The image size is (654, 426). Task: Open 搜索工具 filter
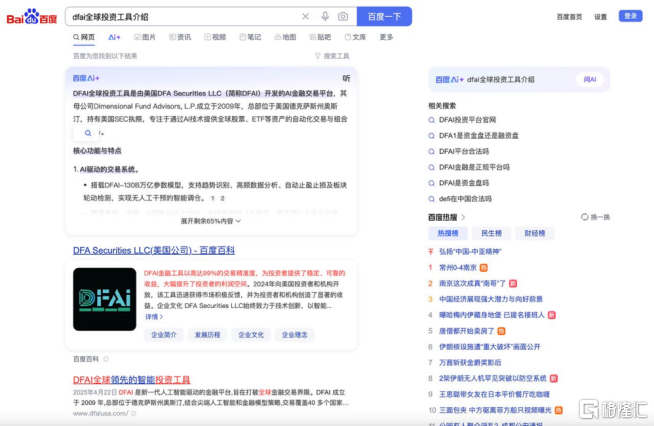pos(332,56)
